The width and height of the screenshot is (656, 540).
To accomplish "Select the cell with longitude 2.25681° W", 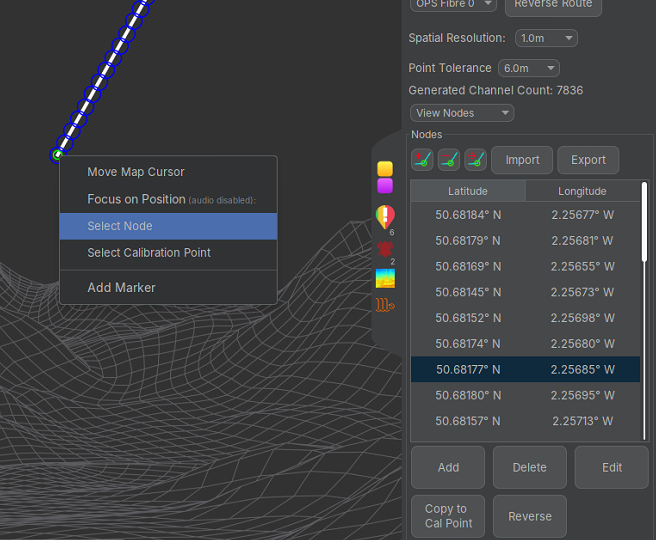I will tap(582, 241).
